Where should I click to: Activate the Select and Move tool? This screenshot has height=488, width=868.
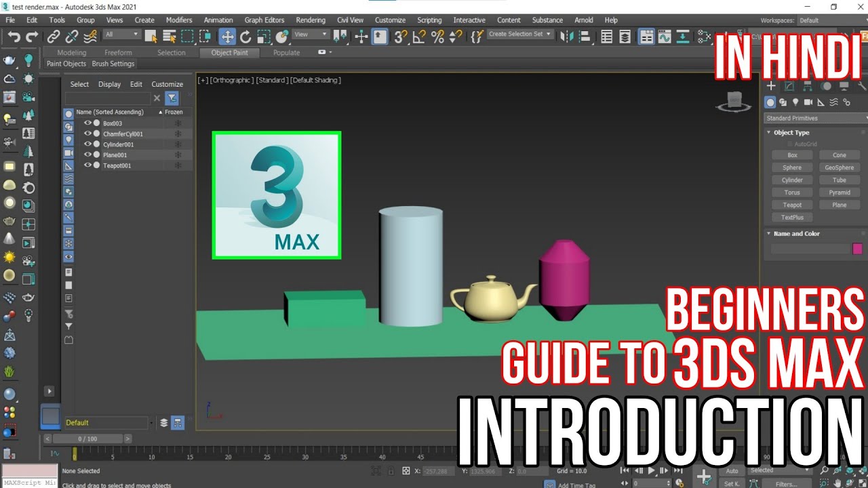228,36
